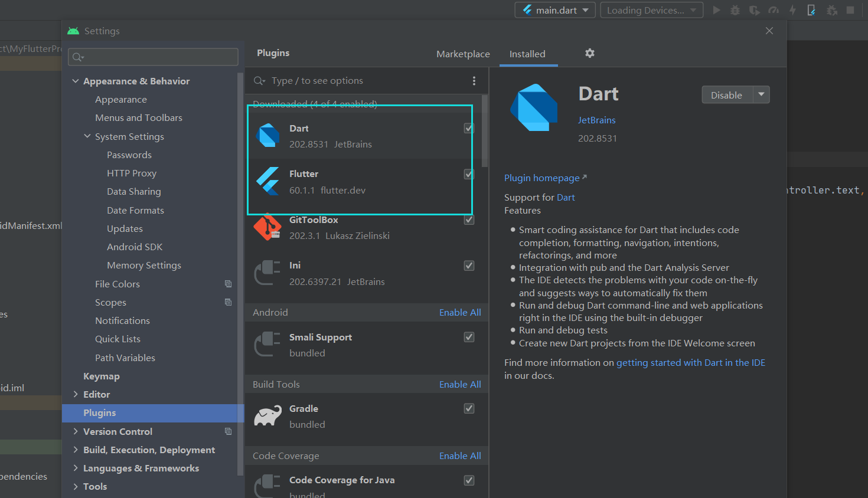Open the dropdown arrow next to Disable
Screen dimensions: 868x498
coord(761,94)
